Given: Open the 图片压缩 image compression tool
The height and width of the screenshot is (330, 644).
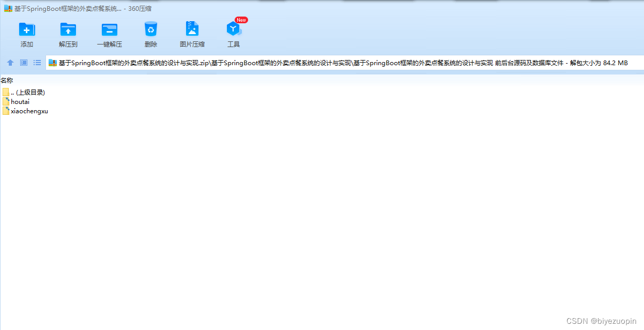Looking at the screenshot, I should 192,29.
